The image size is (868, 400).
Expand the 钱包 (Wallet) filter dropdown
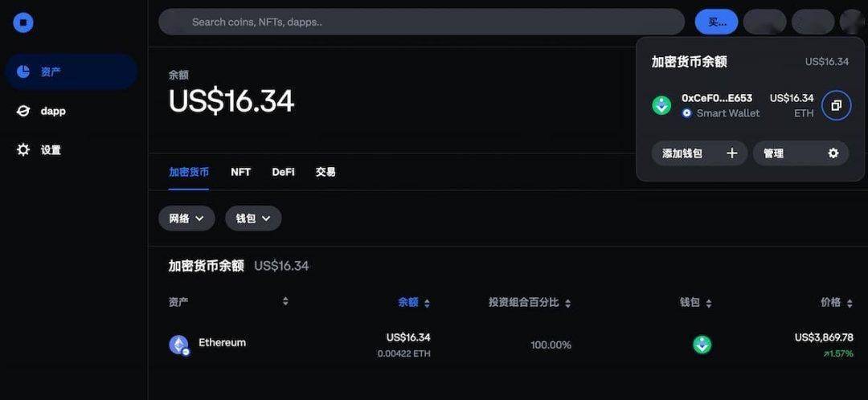pos(253,218)
